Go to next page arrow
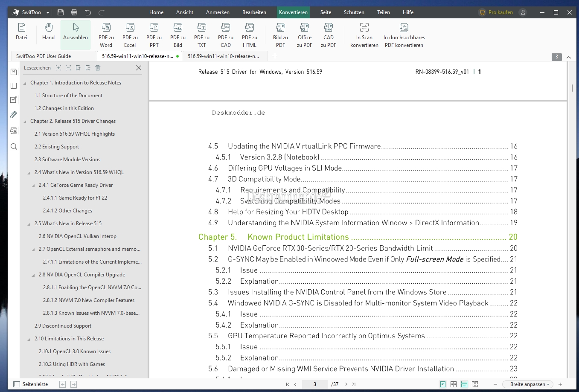579x392 pixels. [346, 384]
